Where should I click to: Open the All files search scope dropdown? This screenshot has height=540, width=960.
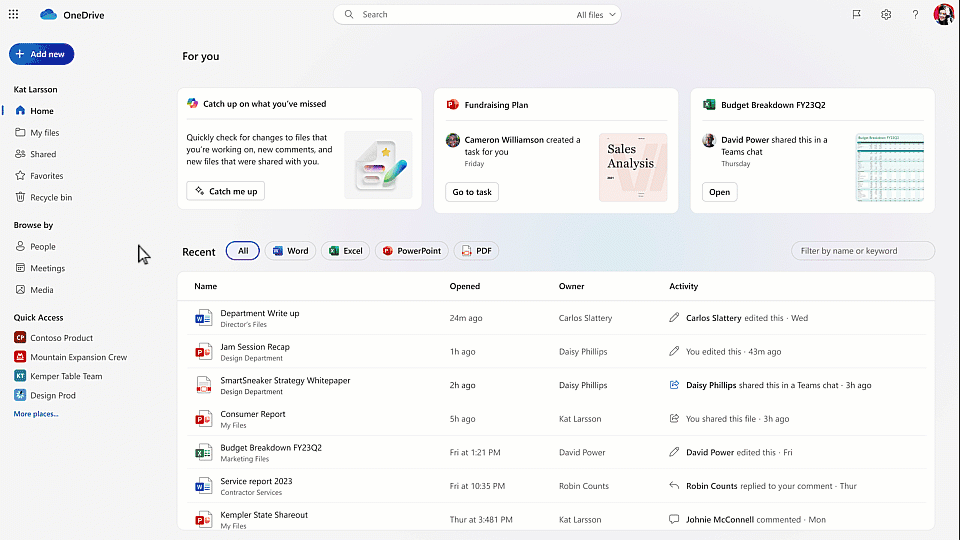coord(596,15)
